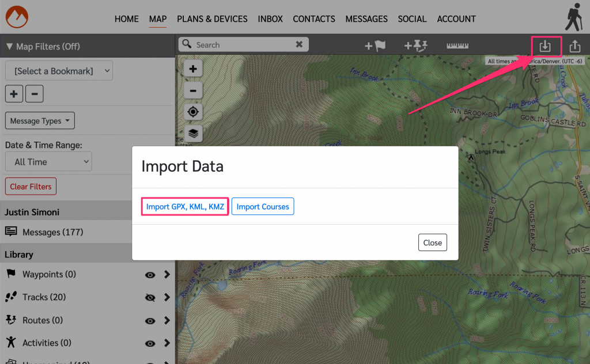590x364 pixels.
Task: Select the add route icon
Action: tap(415, 46)
